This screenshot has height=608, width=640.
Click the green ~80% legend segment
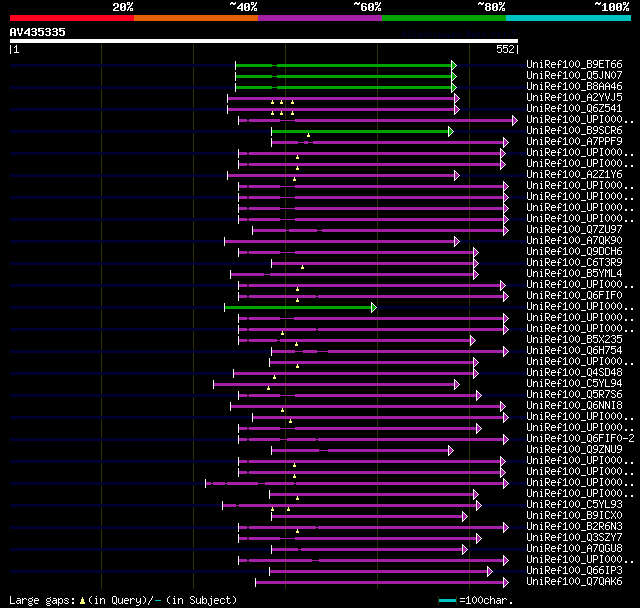pos(444,18)
